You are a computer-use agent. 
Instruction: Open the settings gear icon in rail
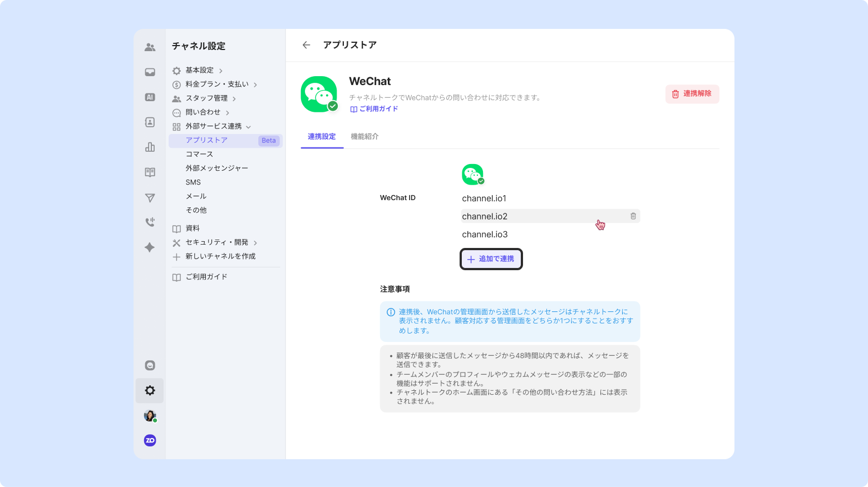click(150, 390)
